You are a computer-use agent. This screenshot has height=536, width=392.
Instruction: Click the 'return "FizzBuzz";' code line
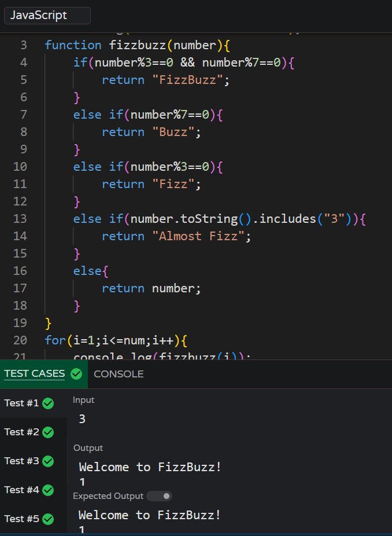(166, 80)
